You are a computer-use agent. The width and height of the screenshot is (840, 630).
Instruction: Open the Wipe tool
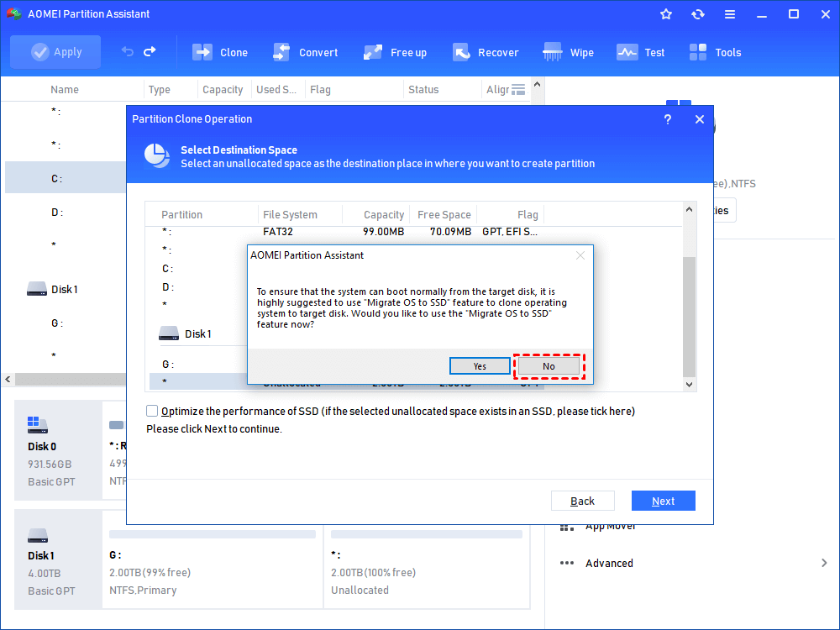coord(568,52)
